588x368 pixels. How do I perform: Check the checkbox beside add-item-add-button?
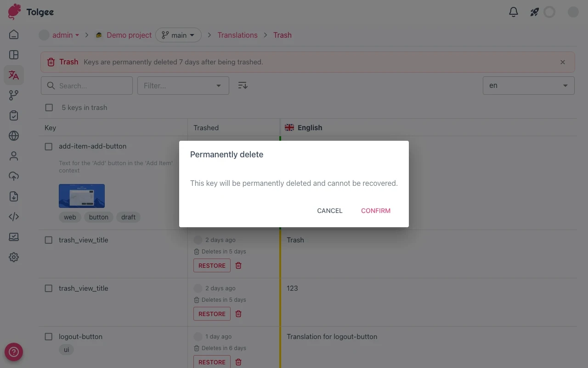tap(48, 146)
